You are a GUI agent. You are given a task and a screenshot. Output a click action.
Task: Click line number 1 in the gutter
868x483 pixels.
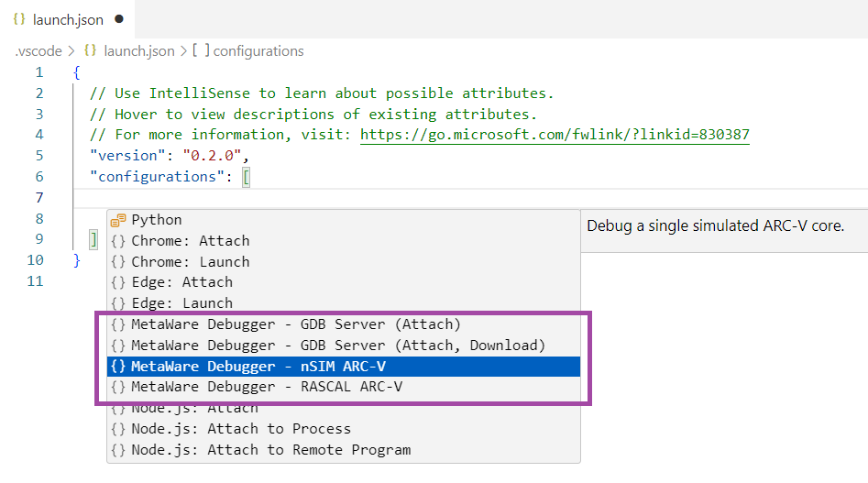39,71
